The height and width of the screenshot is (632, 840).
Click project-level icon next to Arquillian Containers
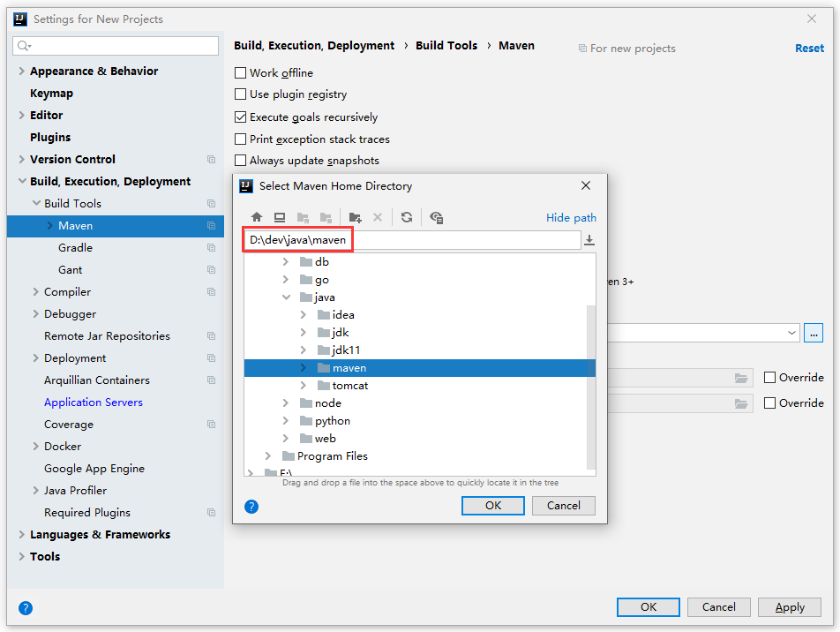[211, 380]
